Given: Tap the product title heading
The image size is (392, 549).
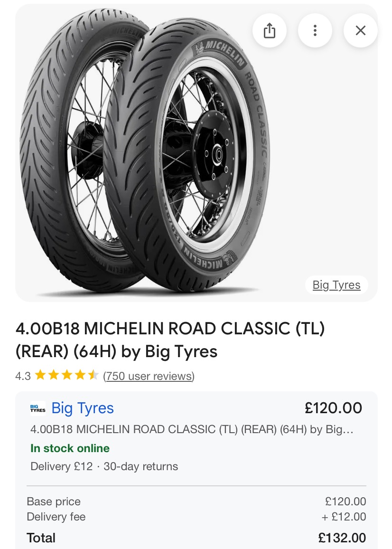Looking at the screenshot, I should pyautogui.click(x=170, y=340).
